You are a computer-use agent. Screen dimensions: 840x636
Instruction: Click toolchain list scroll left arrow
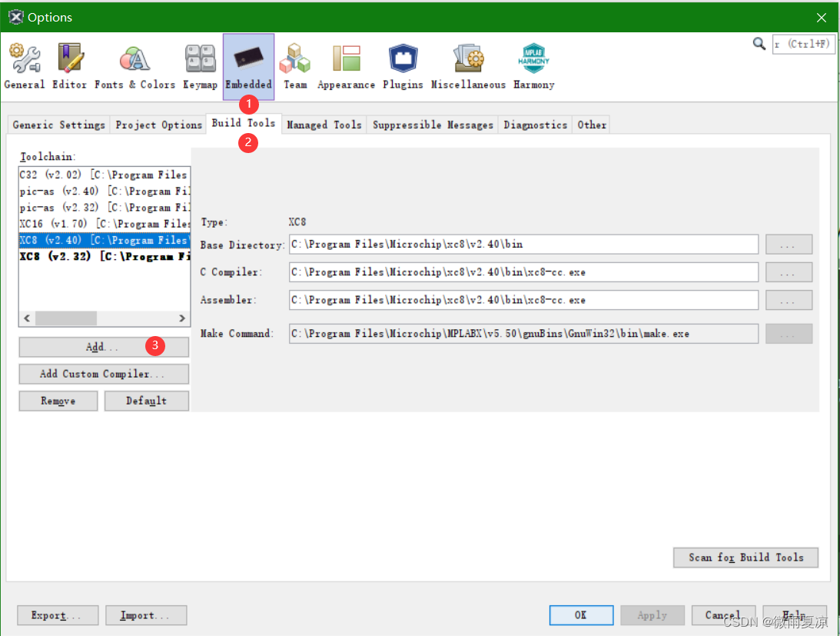coord(28,318)
